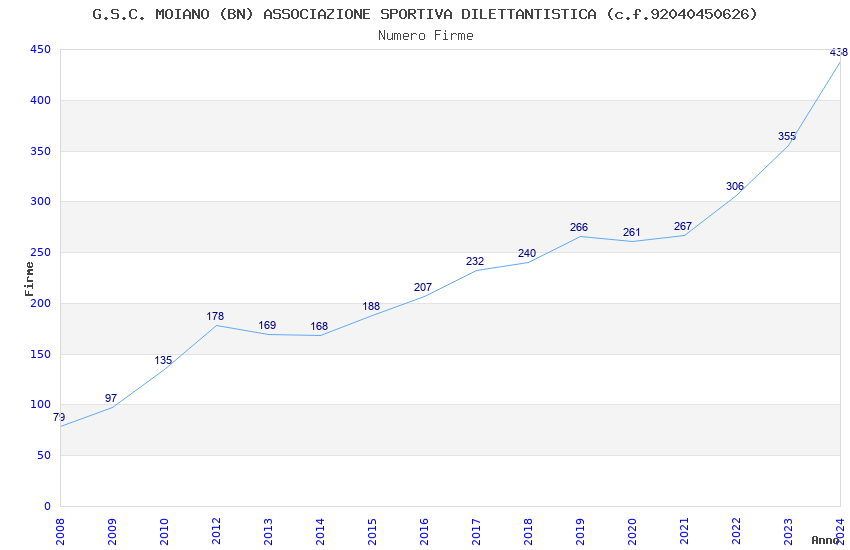Screen dimensions: 850x550
Task: Click the 'Anno' x-axis title
Action: click(x=825, y=540)
